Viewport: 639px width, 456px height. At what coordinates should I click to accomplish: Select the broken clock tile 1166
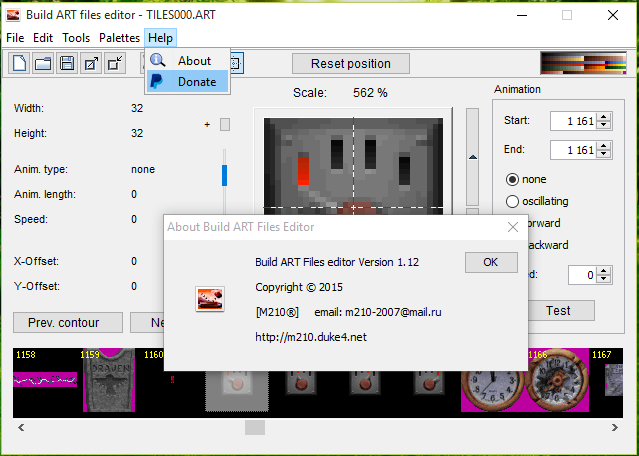(x=556, y=380)
